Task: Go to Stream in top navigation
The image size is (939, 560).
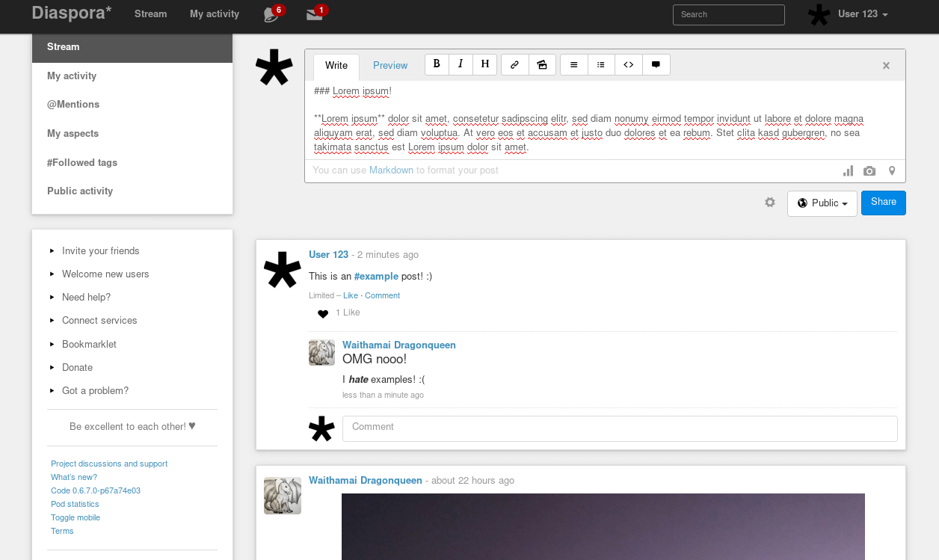Action: click(x=150, y=13)
